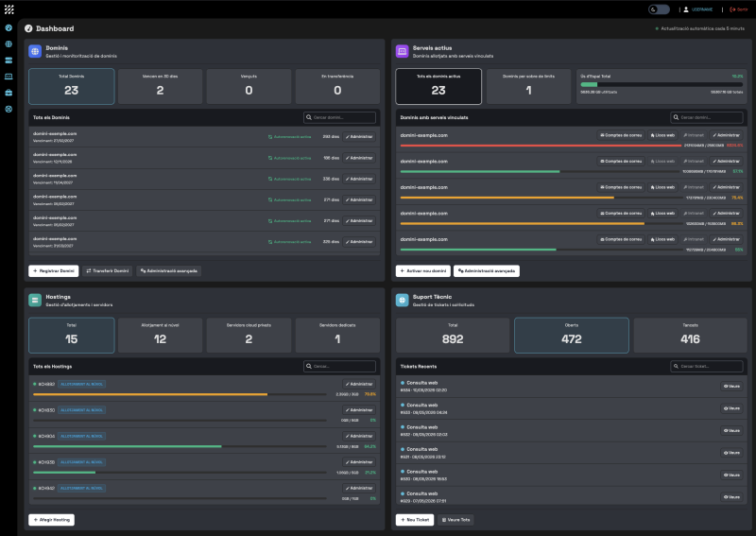This screenshot has width=756, height=536.
Task: Click the Afegir Hosting button
Action: (52, 520)
